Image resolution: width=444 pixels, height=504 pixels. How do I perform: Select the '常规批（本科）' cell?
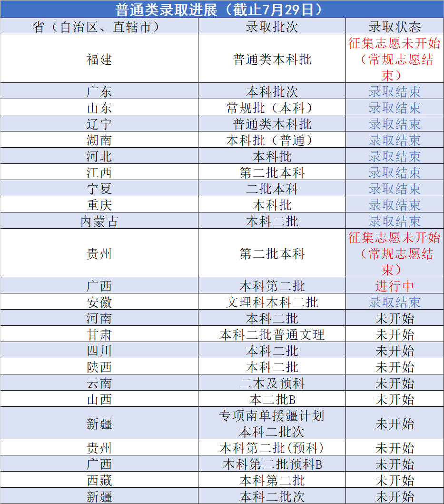[272, 108]
